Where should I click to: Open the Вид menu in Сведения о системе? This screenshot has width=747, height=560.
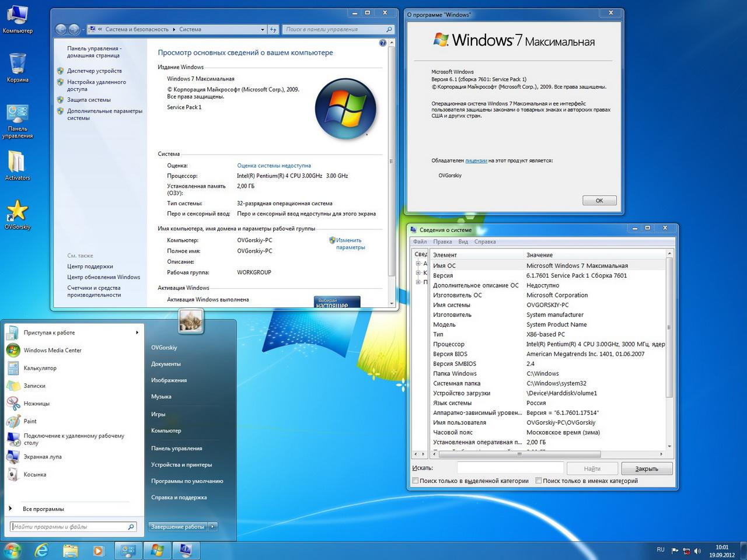(463, 242)
